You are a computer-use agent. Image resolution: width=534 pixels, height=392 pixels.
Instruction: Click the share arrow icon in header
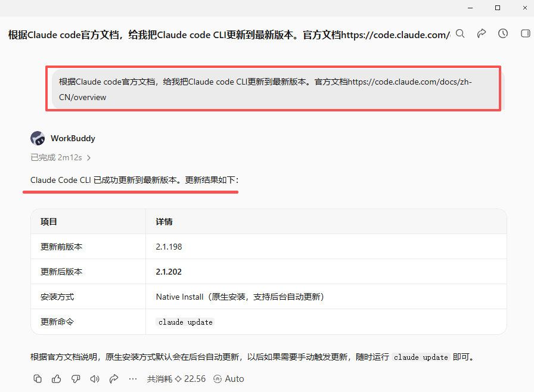482,33
